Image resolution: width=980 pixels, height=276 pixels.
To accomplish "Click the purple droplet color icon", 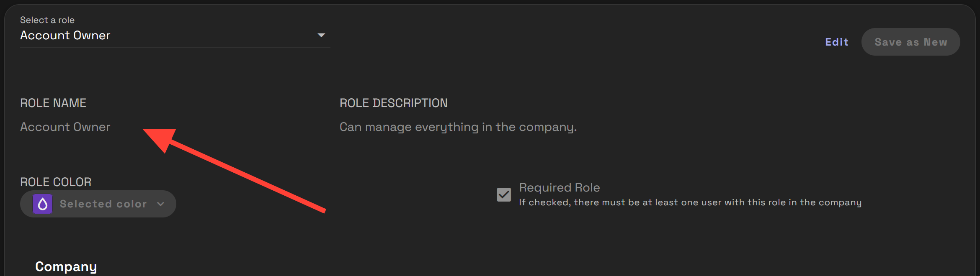I will (43, 204).
